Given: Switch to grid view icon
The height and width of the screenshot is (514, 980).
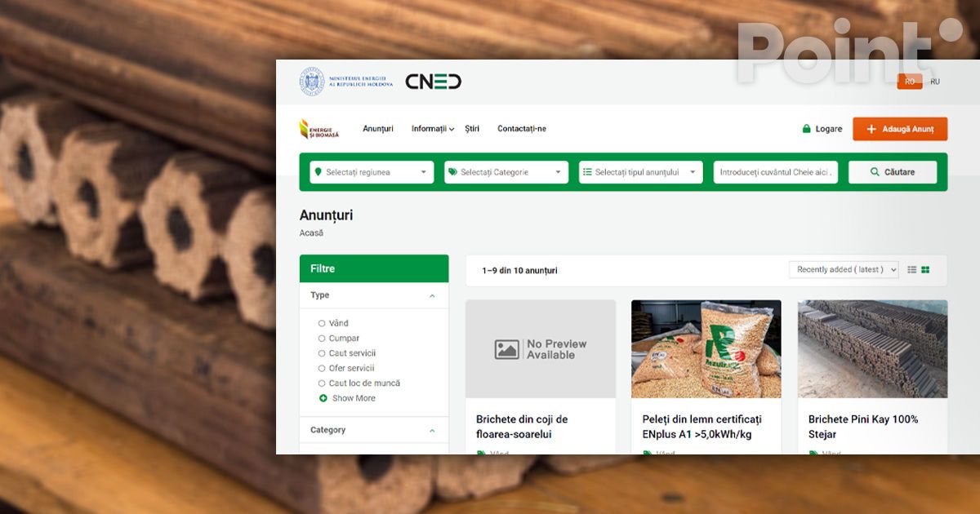Looking at the screenshot, I should click(x=925, y=270).
